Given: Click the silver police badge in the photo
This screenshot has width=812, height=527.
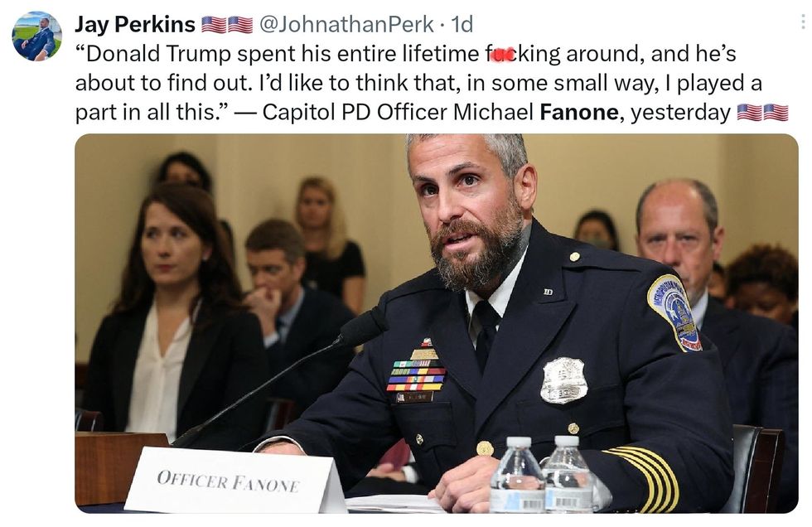Looking at the screenshot, I should [563, 380].
